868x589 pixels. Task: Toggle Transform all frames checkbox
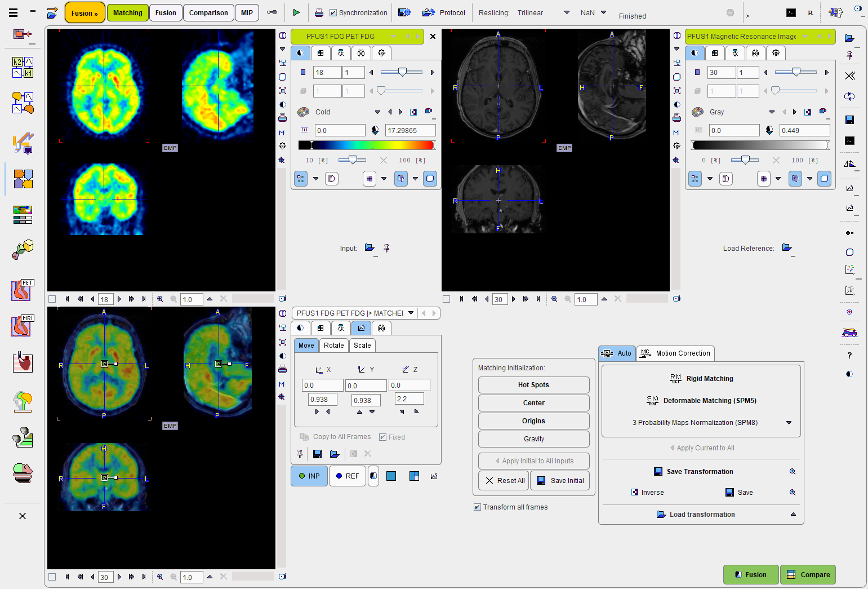tap(477, 507)
